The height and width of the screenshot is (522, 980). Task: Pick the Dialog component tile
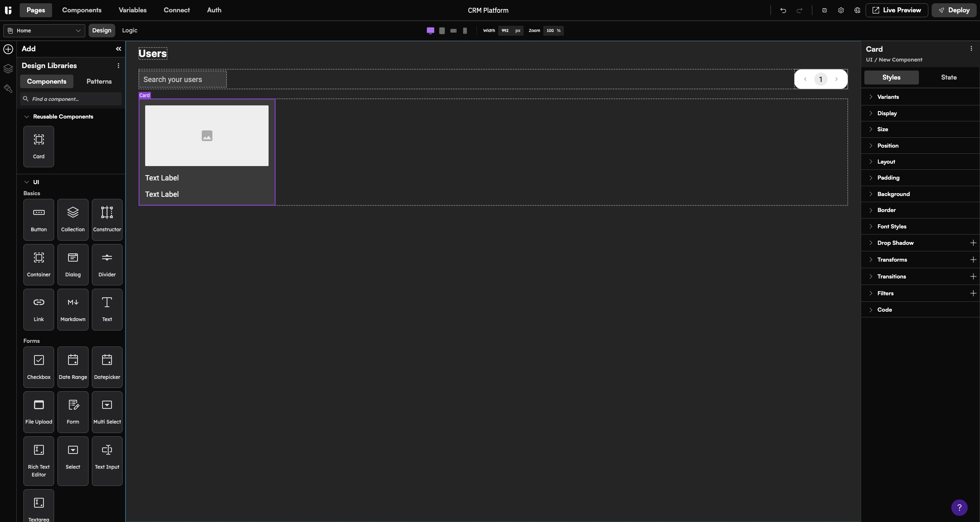pos(73,264)
